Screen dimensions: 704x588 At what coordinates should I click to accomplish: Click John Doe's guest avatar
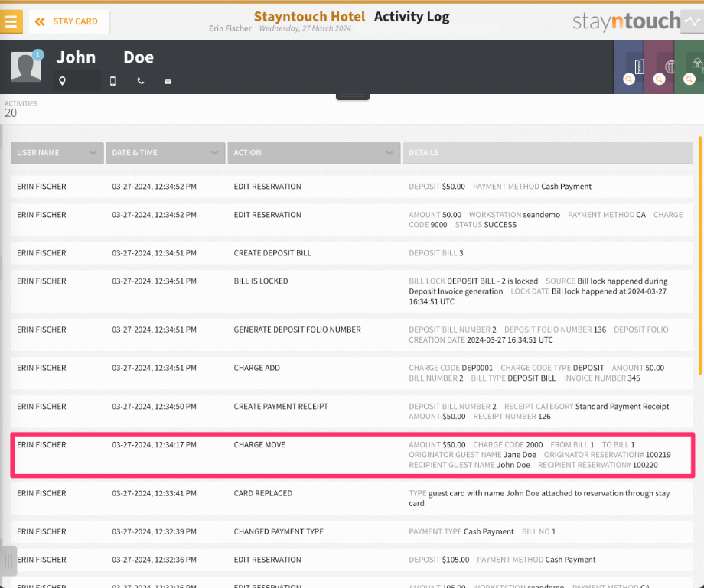(26, 66)
